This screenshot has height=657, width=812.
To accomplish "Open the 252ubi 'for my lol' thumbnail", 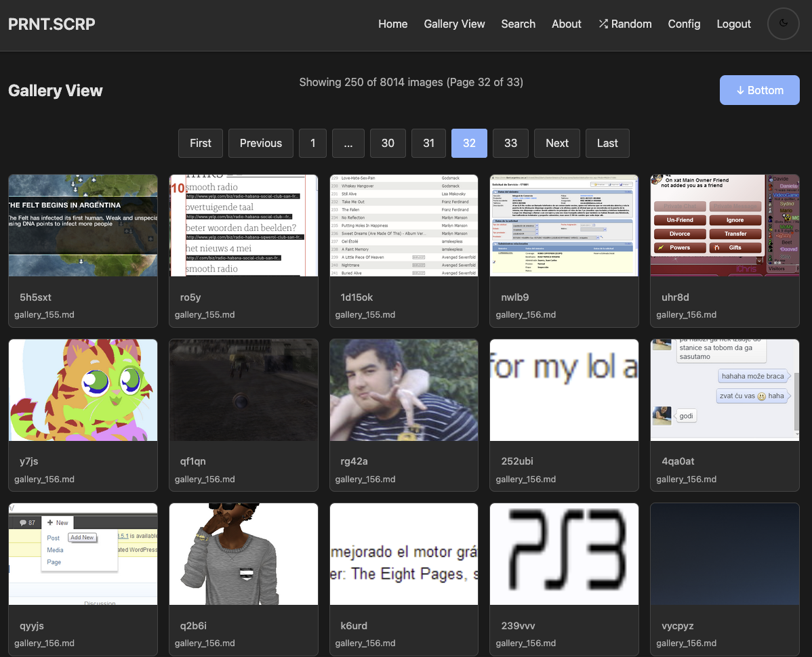I will tap(564, 390).
